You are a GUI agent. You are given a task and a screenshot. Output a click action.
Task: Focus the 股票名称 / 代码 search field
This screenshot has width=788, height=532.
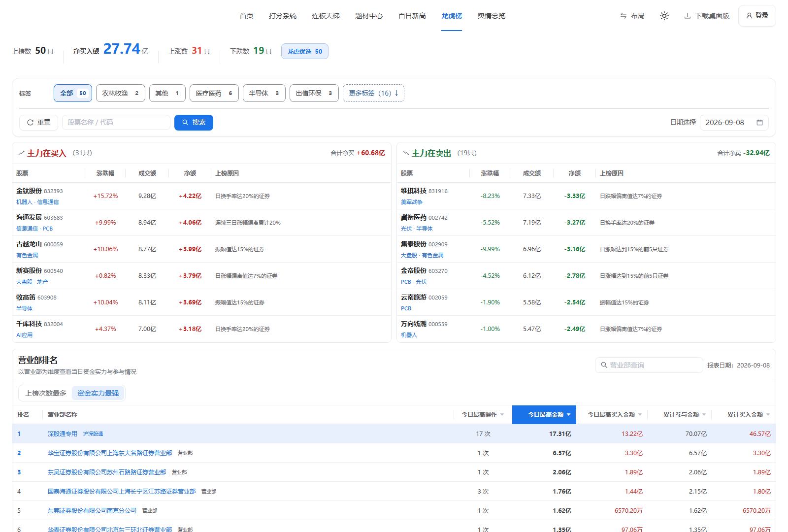(x=116, y=123)
